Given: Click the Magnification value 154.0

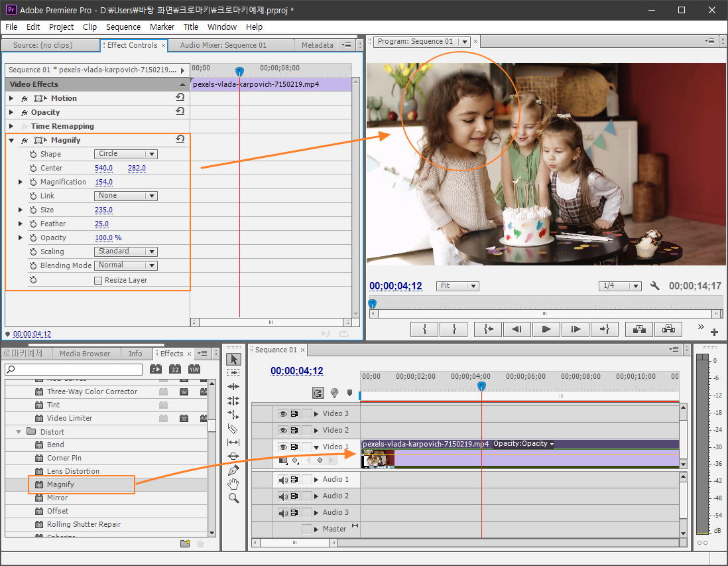Looking at the screenshot, I should tap(103, 182).
